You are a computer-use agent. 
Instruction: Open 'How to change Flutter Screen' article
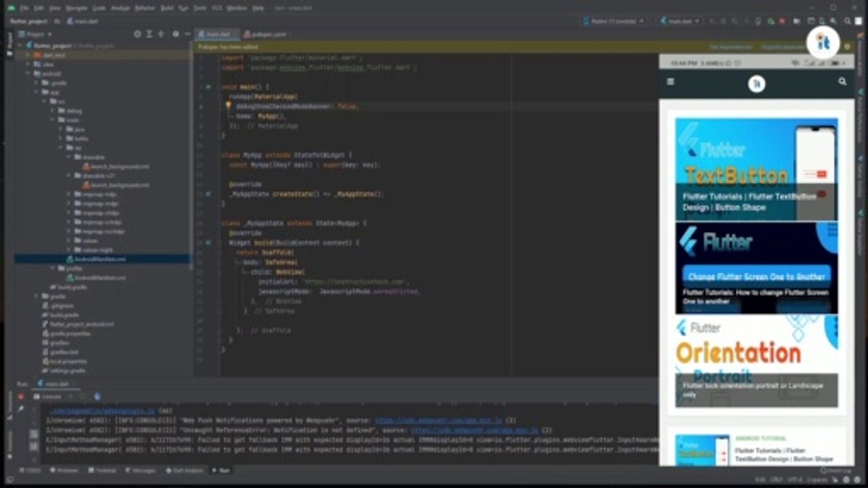[x=756, y=268]
